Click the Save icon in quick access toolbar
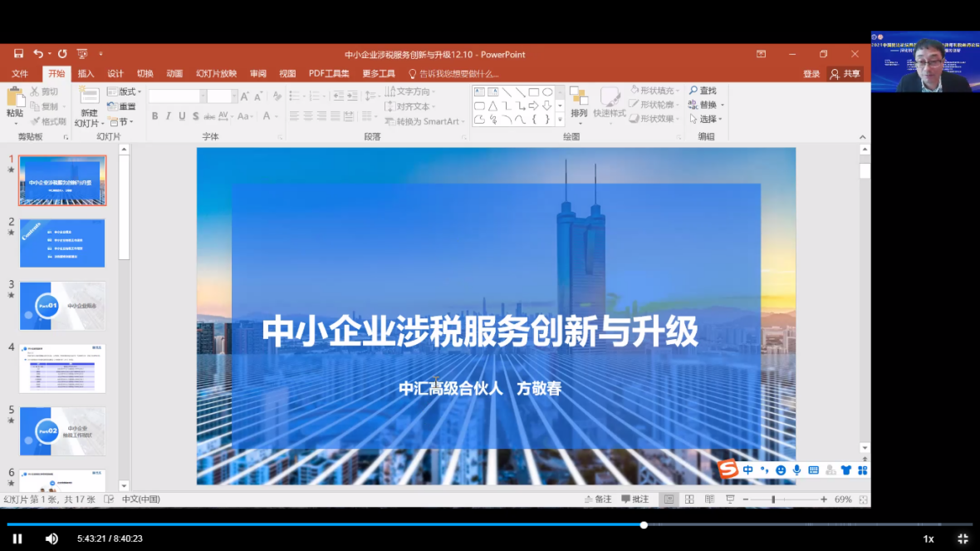This screenshot has height=551, width=980. coord(18,54)
